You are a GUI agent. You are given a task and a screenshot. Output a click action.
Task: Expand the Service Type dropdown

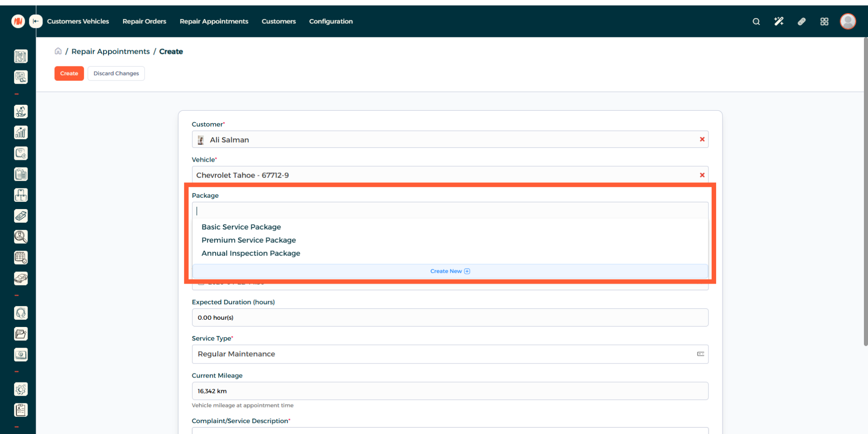700,354
